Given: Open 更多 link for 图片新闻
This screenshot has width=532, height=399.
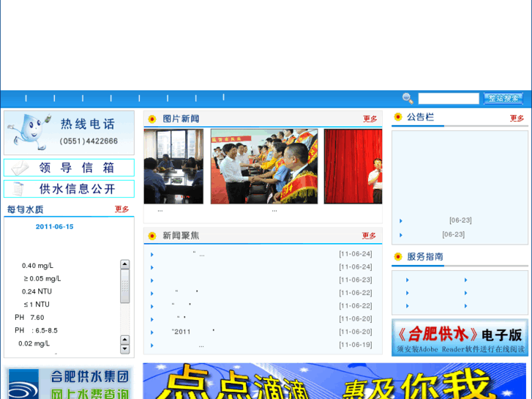Looking at the screenshot, I should (x=370, y=119).
